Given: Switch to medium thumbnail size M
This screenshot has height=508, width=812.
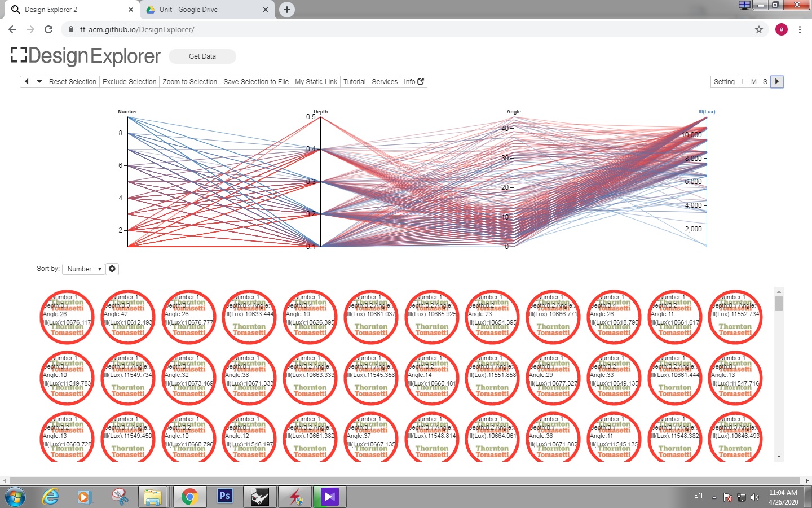Looking at the screenshot, I should point(754,82).
